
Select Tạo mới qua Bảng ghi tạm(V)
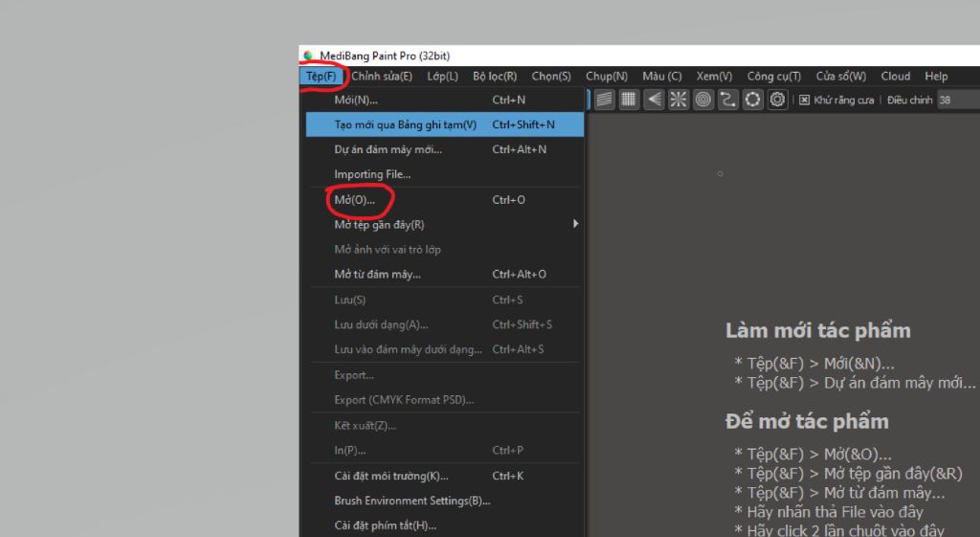pyautogui.click(x=445, y=124)
